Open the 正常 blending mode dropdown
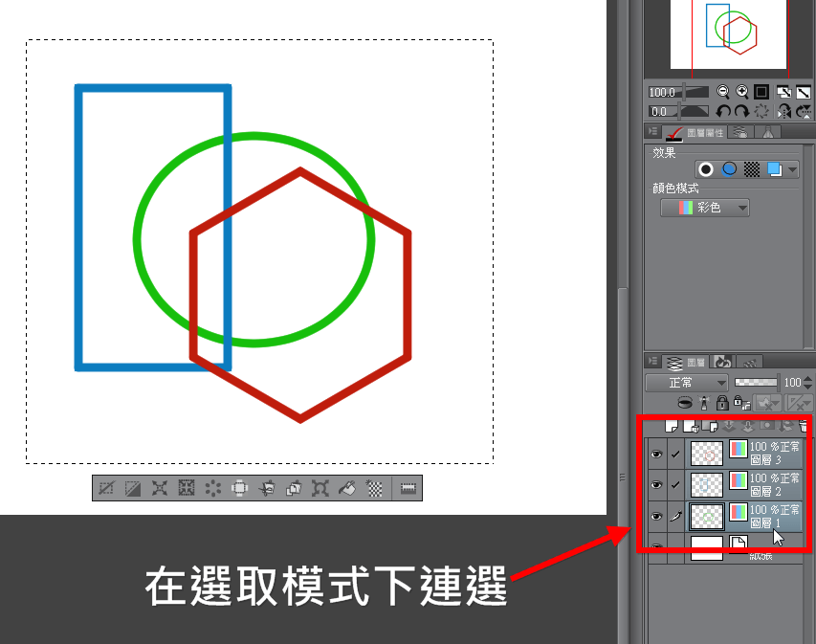Screen dimensions: 816x644 click(x=686, y=382)
